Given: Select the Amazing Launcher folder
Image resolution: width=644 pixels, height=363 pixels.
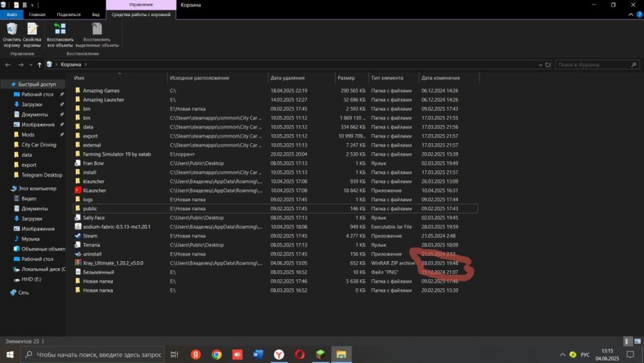Looking at the screenshot, I should [104, 99].
